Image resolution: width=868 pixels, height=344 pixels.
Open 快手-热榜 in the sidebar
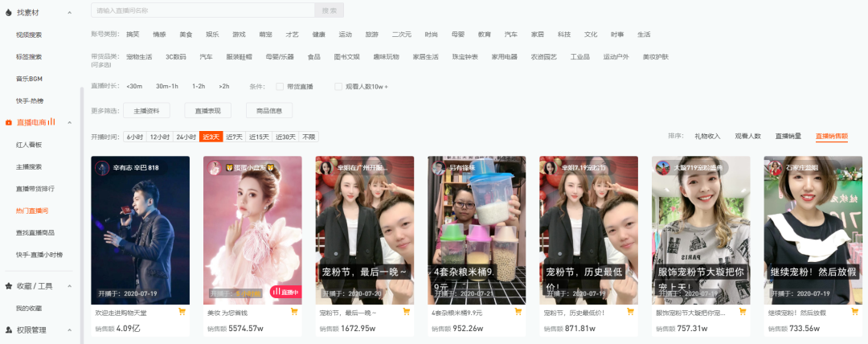pos(30,100)
